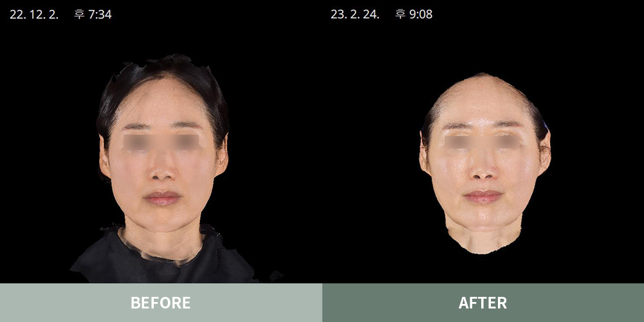This screenshot has width=644, height=322.
Task: Click the chin on the after scan
Action: coord(483,218)
